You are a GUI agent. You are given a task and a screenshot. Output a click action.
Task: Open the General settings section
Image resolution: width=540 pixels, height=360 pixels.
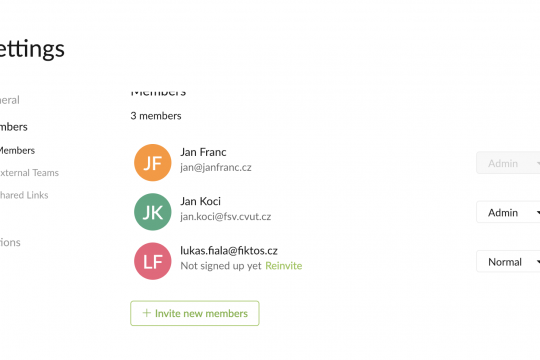pyautogui.click(x=10, y=100)
